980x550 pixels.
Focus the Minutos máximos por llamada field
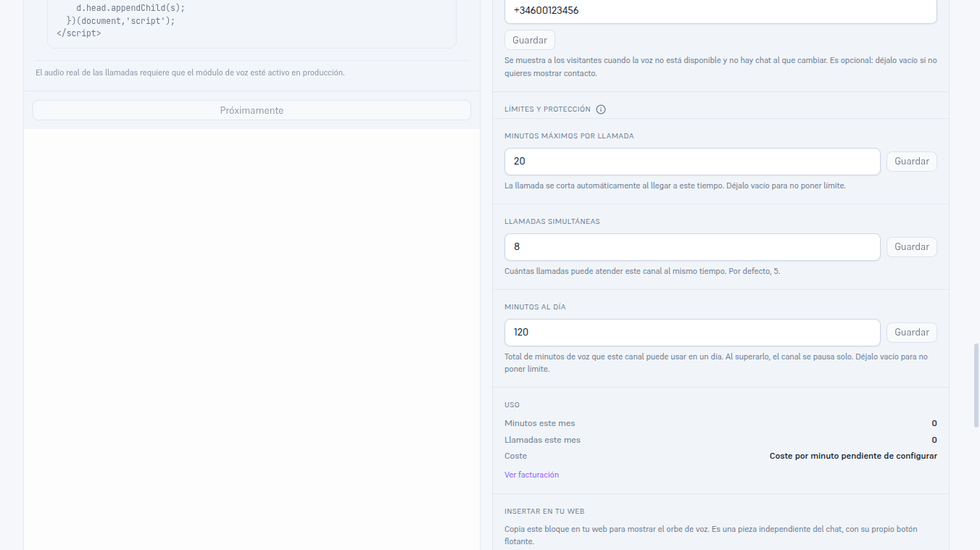coord(692,162)
